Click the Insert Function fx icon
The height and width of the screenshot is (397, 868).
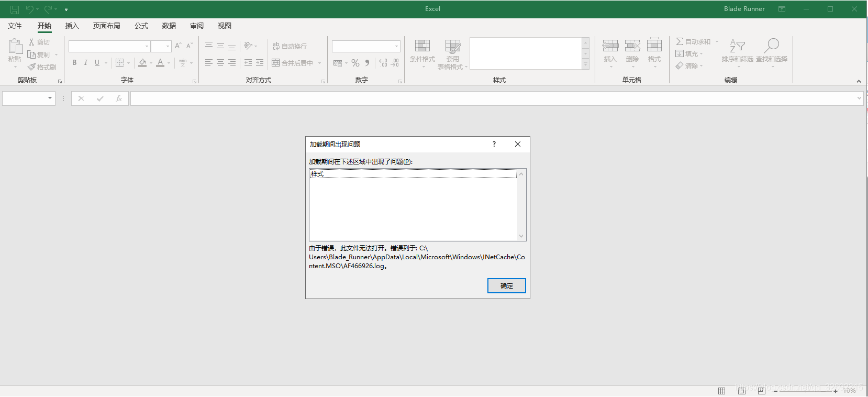(119, 98)
